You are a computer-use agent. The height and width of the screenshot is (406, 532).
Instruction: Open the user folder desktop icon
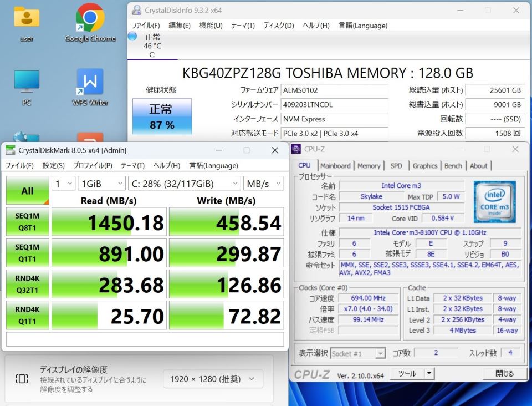click(x=27, y=23)
